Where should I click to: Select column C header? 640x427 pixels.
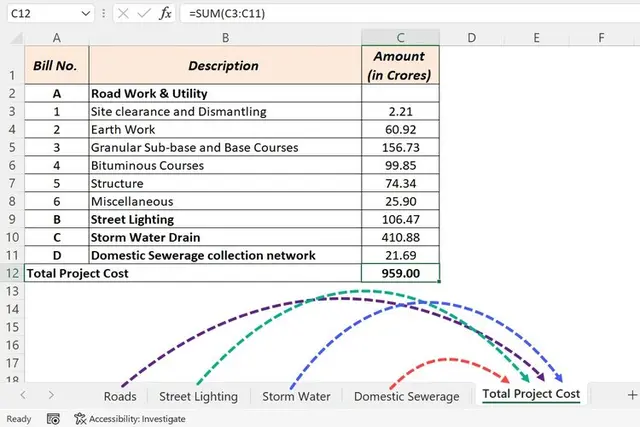400,38
